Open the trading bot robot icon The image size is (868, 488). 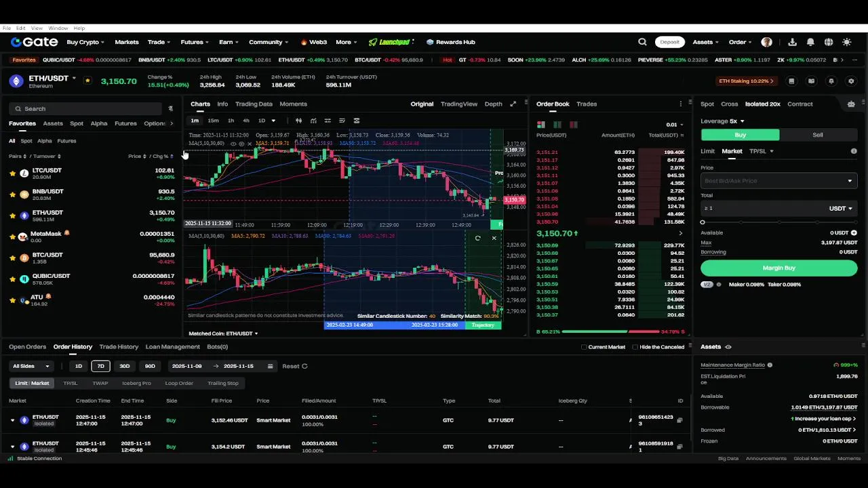pyautogui.click(x=851, y=104)
